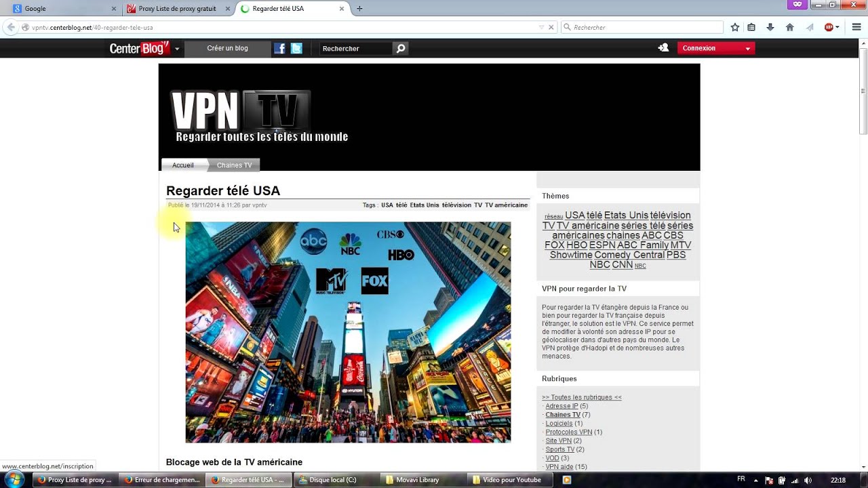Image resolution: width=868 pixels, height=488 pixels.
Task: Switch to Proxy Liste de proxy gratuit tab
Action: (180, 9)
